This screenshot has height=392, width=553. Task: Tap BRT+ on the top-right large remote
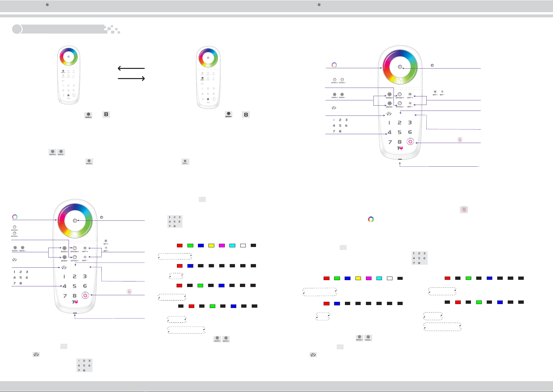click(410, 95)
